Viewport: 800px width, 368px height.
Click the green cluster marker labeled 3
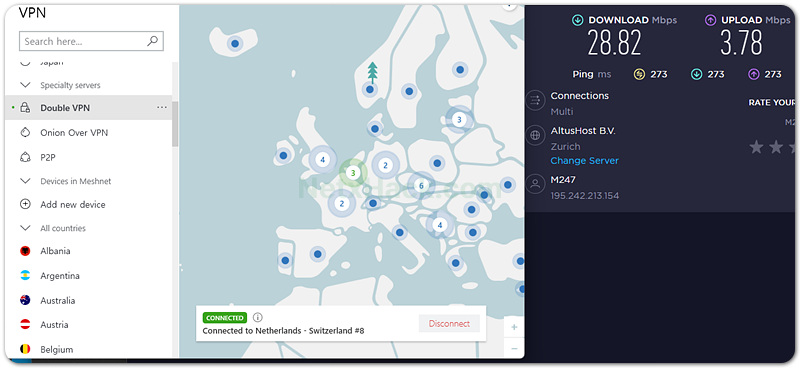tap(353, 173)
